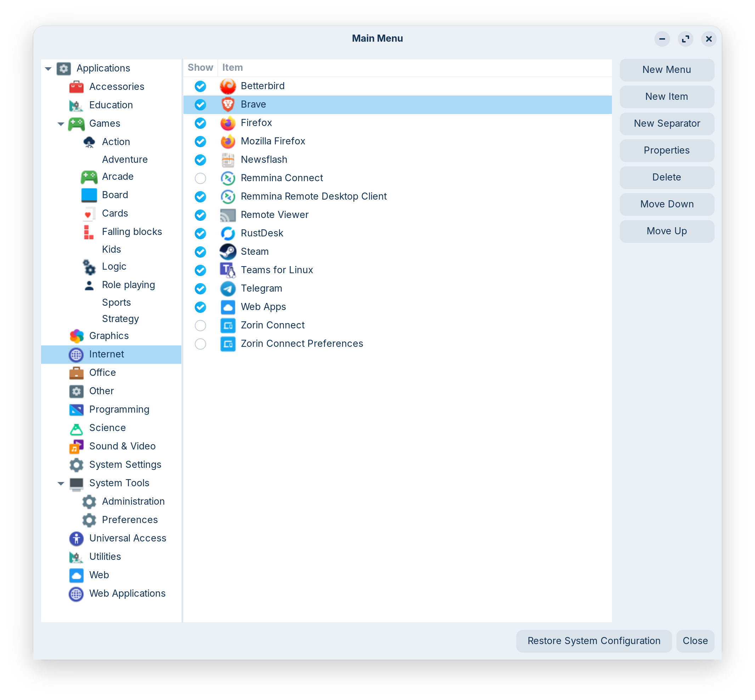This screenshot has width=755, height=700.
Task: Select the Office menu category
Action: (x=102, y=373)
